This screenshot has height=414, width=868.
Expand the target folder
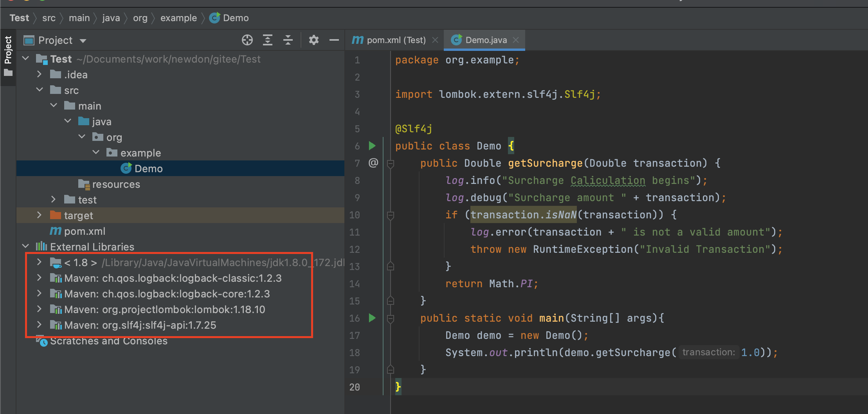pos(39,215)
